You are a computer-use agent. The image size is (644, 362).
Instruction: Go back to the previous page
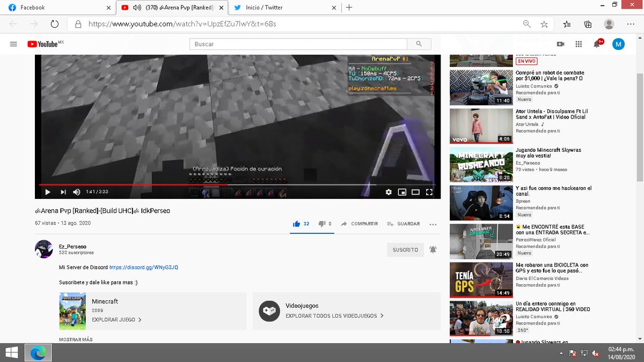(x=13, y=24)
